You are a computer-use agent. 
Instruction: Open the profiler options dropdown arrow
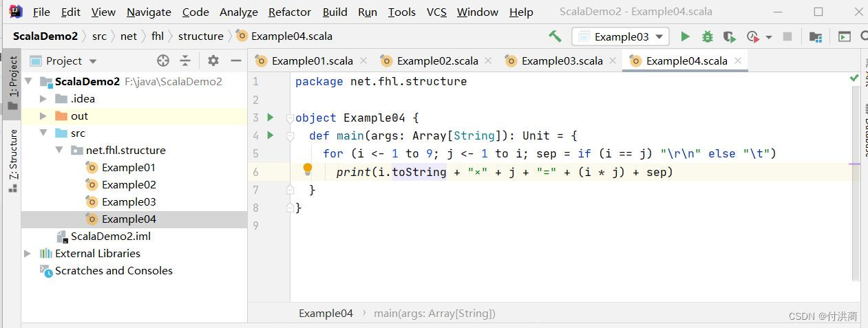click(x=769, y=37)
